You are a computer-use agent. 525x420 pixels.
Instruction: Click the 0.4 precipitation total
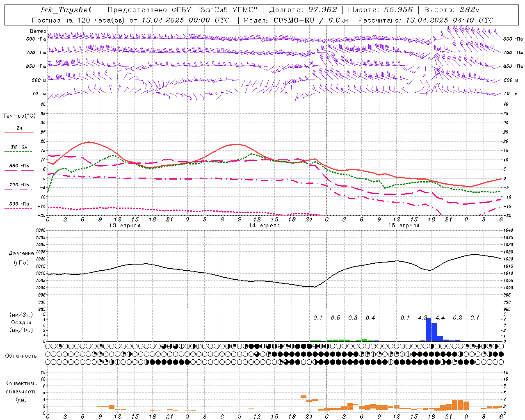(x=370, y=318)
